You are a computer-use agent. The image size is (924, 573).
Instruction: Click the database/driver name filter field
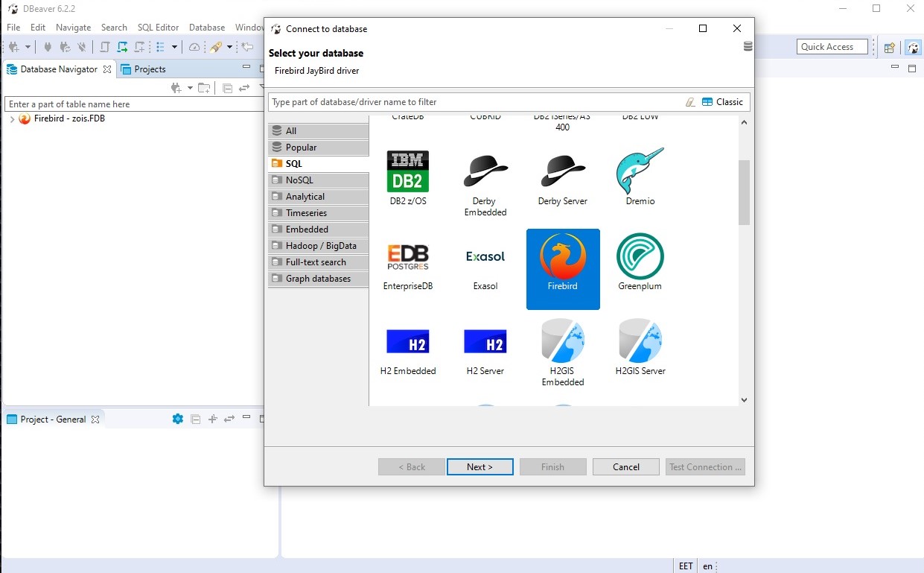(475, 102)
